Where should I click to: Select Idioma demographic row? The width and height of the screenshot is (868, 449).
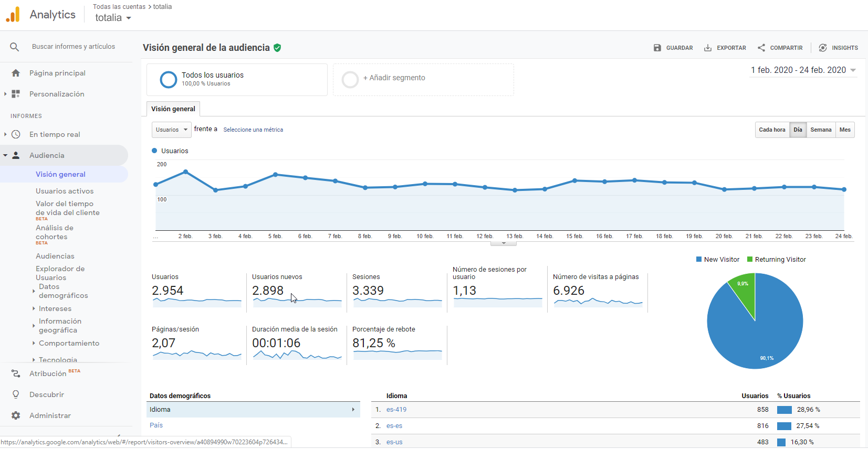tap(253, 410)
